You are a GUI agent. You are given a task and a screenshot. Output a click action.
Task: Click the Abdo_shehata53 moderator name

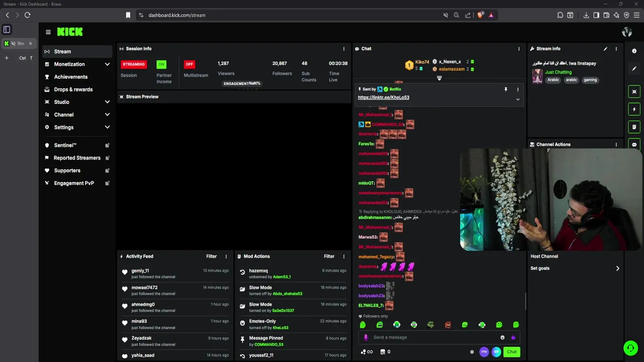(287, 294)
